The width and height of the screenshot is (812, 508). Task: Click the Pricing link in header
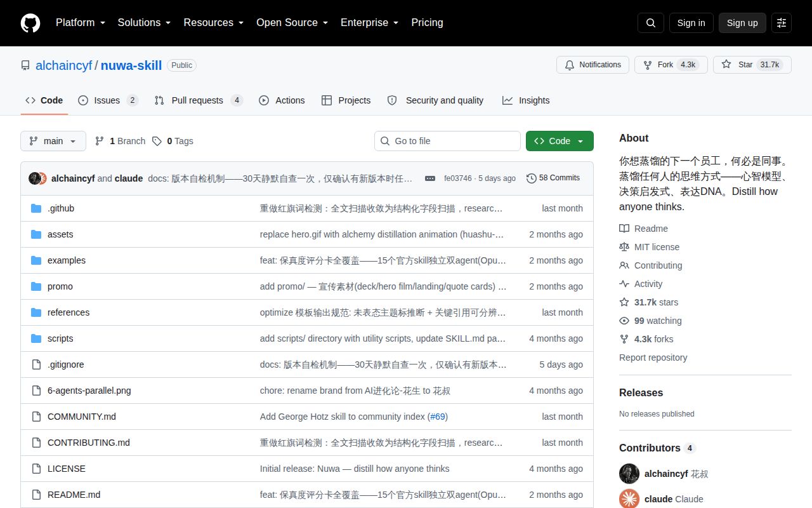pyautogui.click(x=427, y=23)
